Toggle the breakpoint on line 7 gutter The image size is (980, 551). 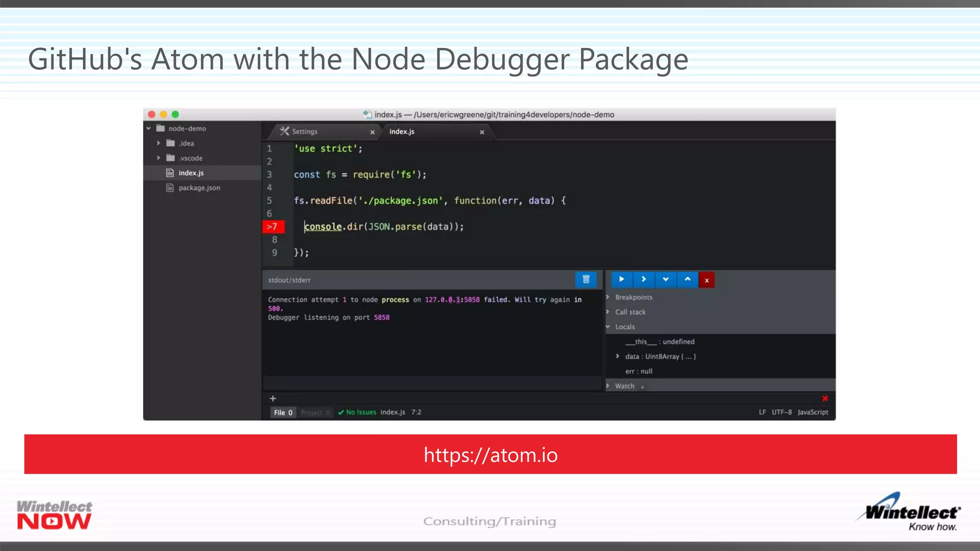tap(273, 227)
